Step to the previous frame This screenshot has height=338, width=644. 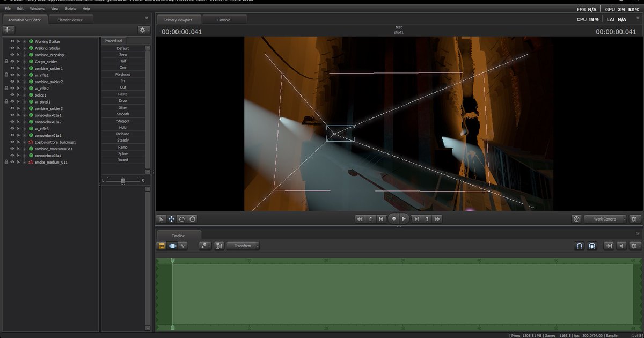[x=381, y=219]
